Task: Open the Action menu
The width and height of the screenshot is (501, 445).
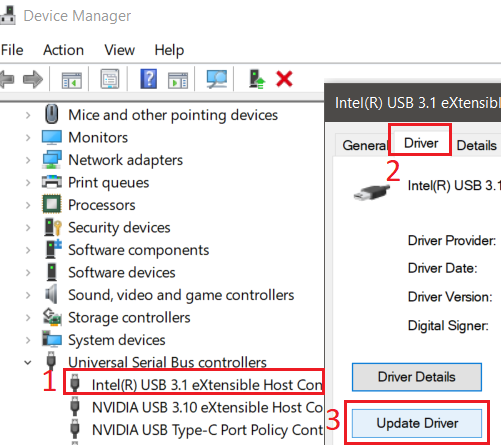Action: coord(63,50)
